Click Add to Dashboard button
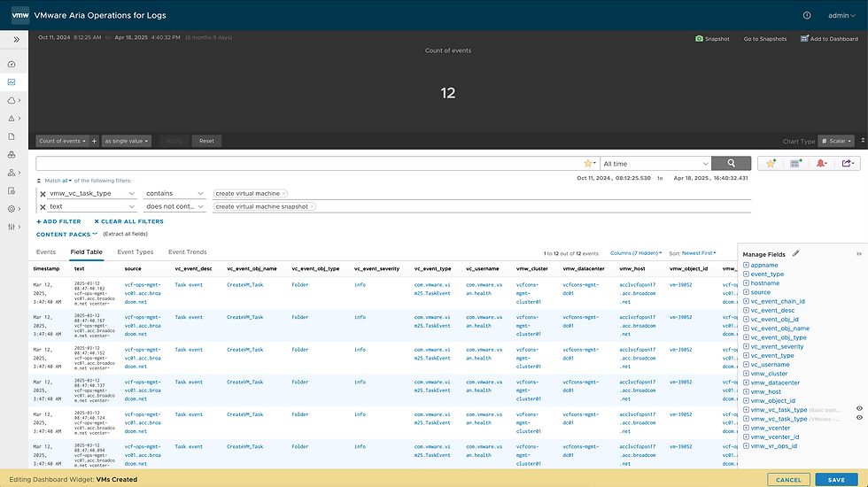The height and width of the screenshot is (487, 868). (829, 39)
